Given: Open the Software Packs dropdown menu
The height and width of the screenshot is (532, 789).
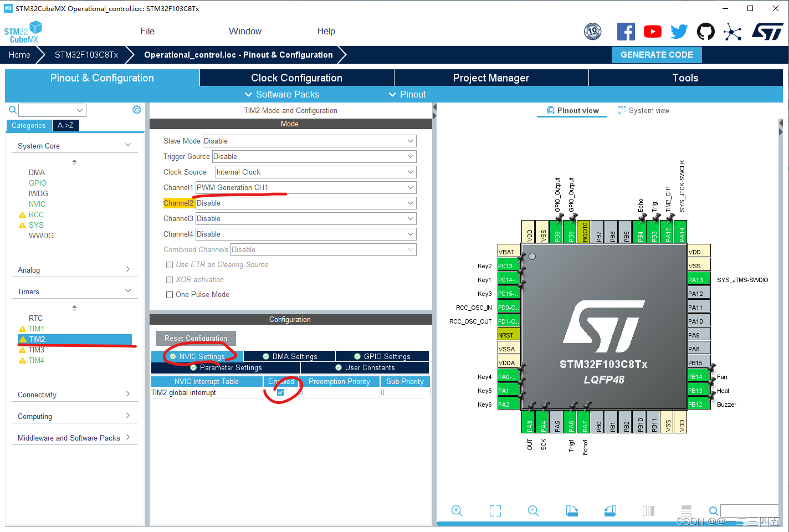Looking at the screenshot, I should pos(281,94).
